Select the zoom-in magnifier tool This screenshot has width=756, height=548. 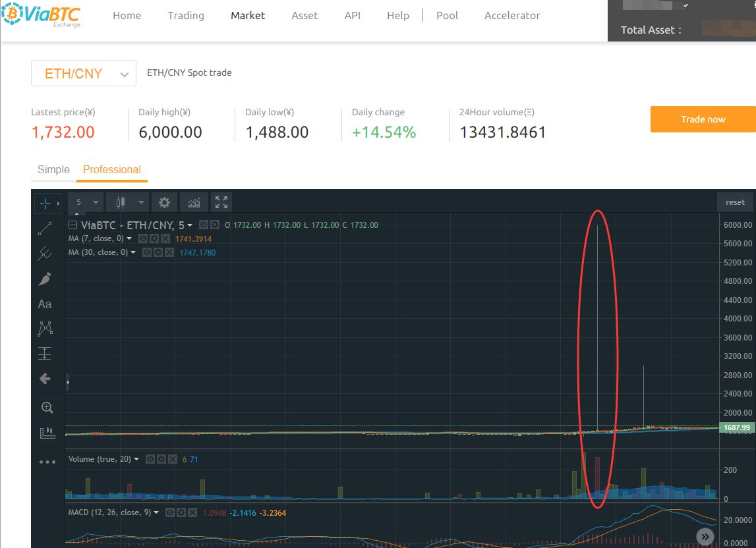click(46, 407)
